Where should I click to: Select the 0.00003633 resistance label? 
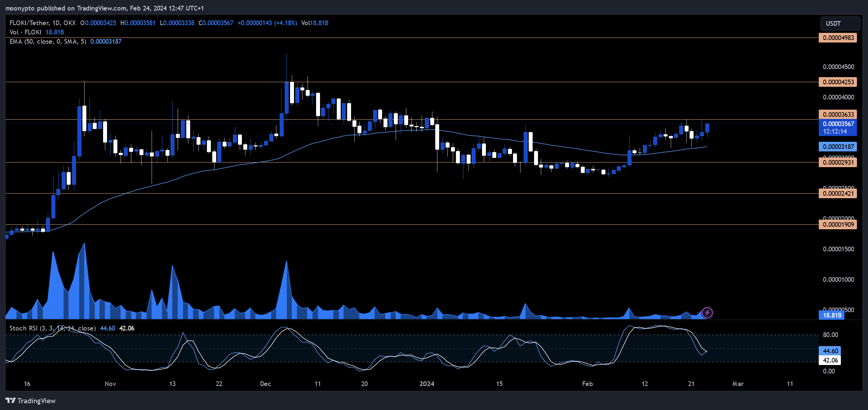[838, 114]
